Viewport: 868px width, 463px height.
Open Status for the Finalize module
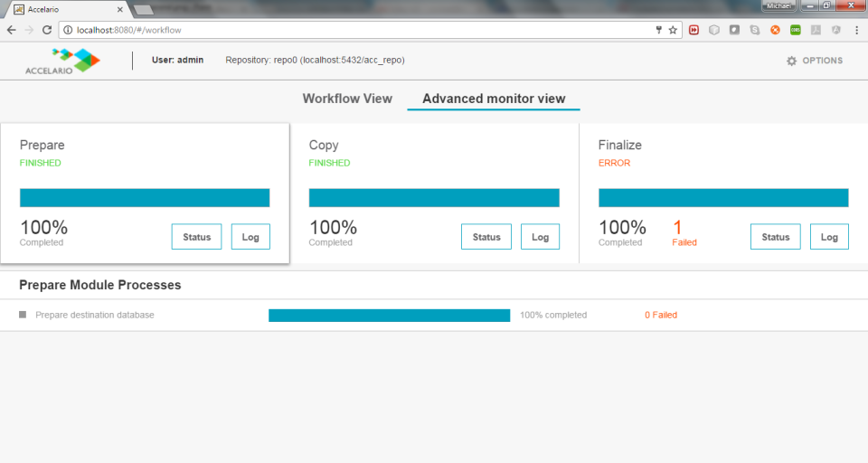776,237
